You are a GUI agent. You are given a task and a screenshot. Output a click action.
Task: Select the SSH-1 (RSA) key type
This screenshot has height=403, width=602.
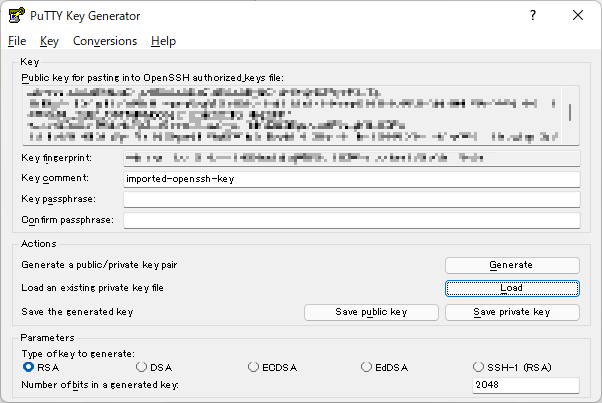pos(512,367)
